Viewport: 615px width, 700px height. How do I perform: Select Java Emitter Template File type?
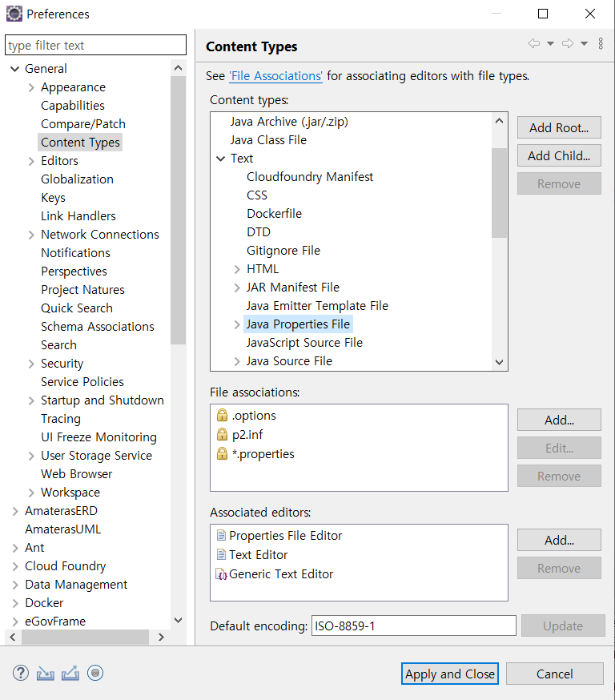pos(317,306)
